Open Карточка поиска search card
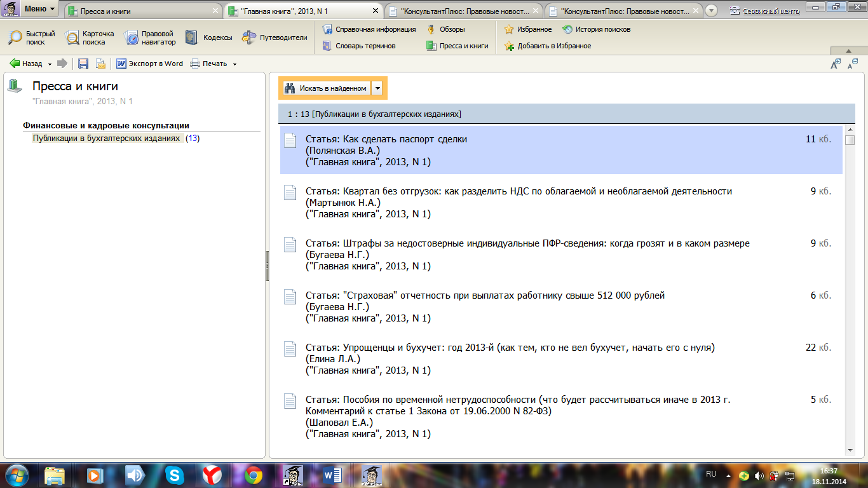The image size is (868, 488). pos(90,37)
